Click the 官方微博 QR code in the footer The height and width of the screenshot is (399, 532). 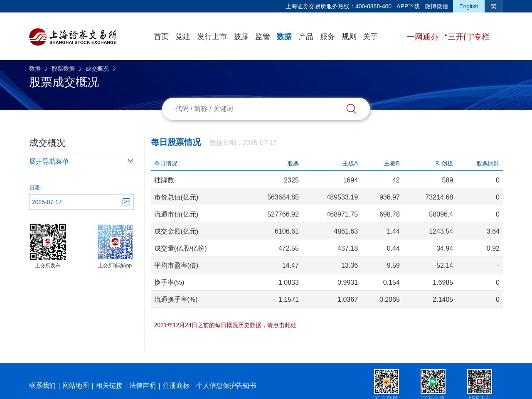pyautogui.click(x=387, y=382)
